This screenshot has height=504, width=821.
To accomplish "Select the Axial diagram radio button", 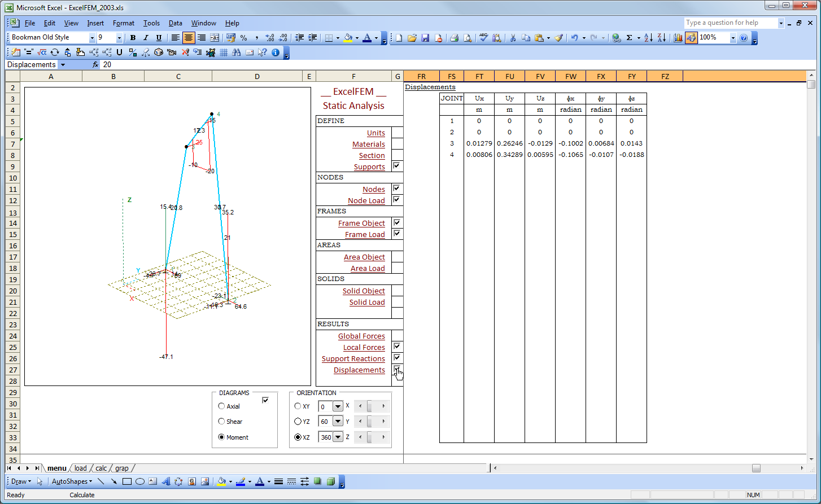I will click(x=221, y=406).
